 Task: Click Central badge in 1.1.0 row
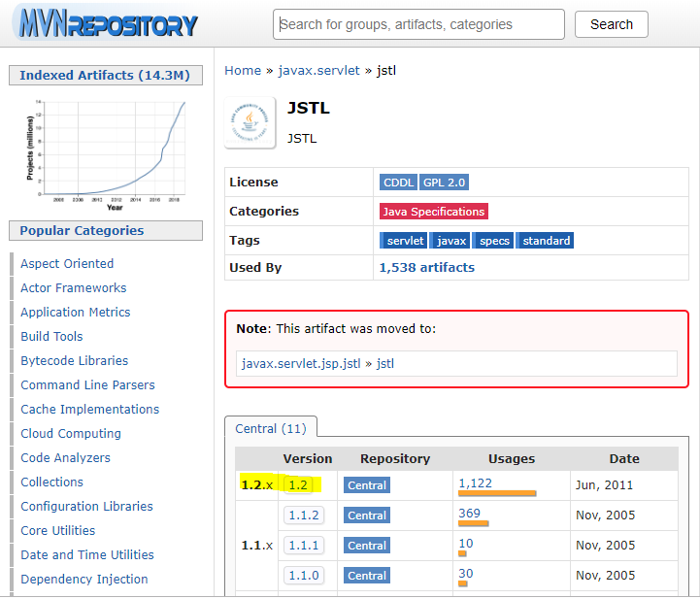coord(367,576)
